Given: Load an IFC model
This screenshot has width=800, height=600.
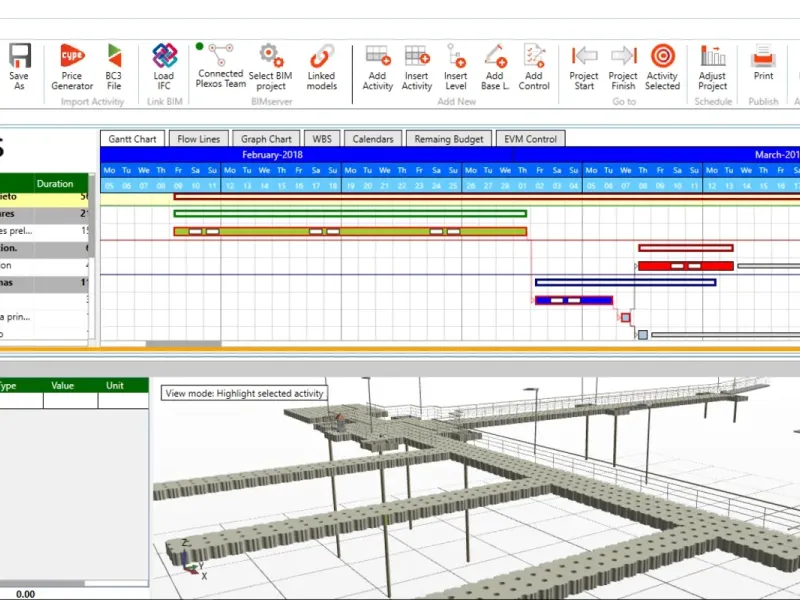Looking at the screenshot, I should pyautogui.click(x=164, y=66).
